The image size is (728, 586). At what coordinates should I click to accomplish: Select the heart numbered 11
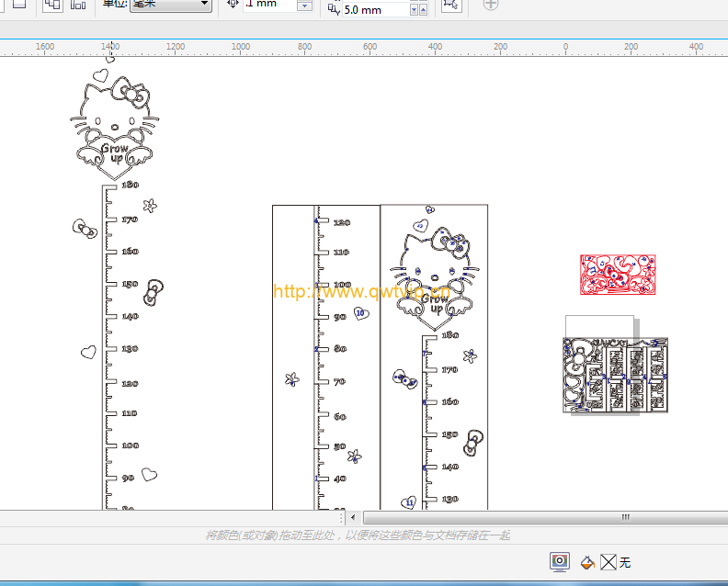point(408,502)
